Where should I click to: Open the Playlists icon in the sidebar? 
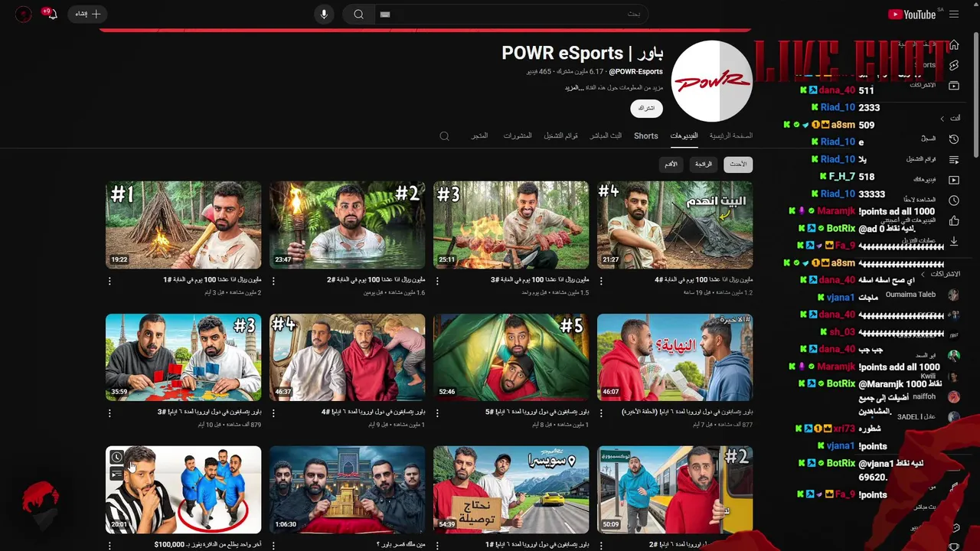click(954, 160)
